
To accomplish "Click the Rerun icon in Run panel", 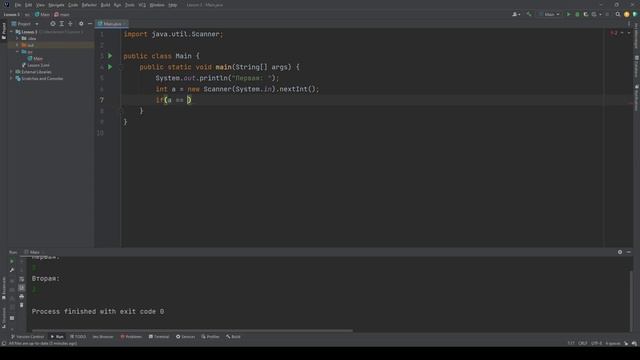I will coord(12,261).
